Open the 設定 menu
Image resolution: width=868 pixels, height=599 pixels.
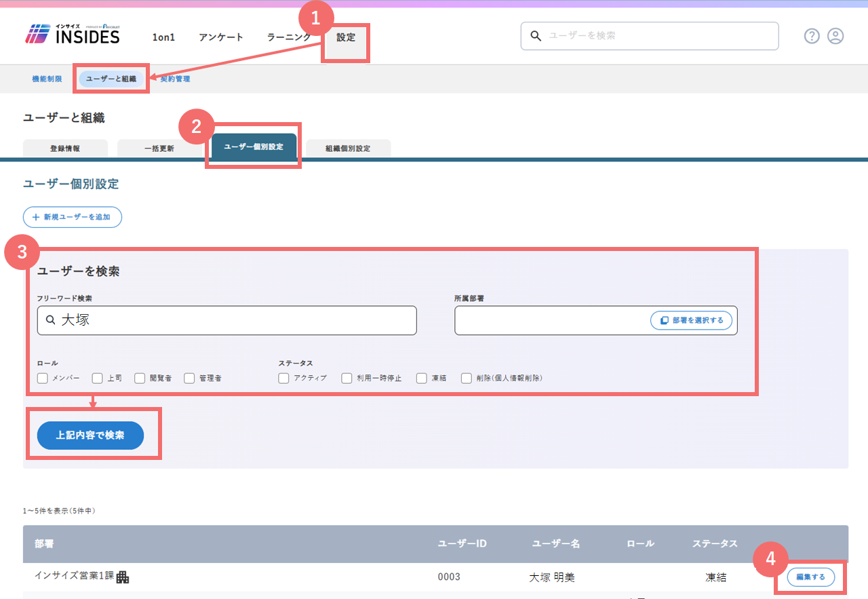[346, 37]
